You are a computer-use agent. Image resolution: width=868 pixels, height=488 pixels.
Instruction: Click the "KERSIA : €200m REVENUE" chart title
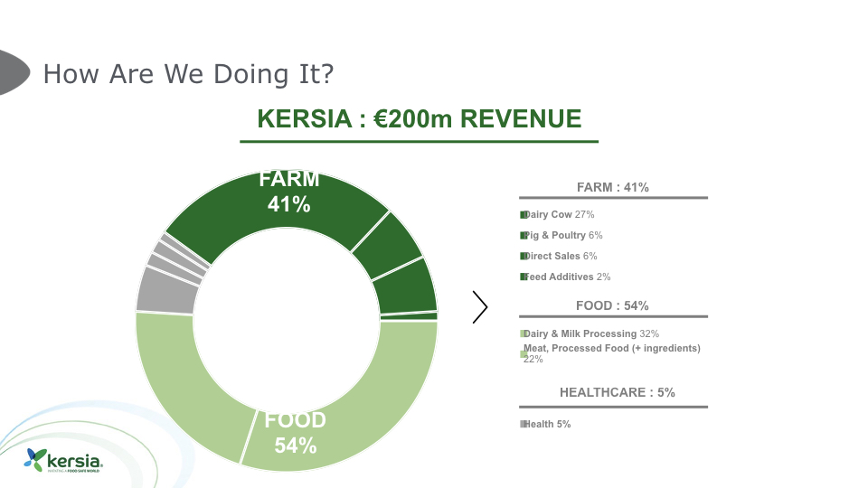click(x=420, y=119)
